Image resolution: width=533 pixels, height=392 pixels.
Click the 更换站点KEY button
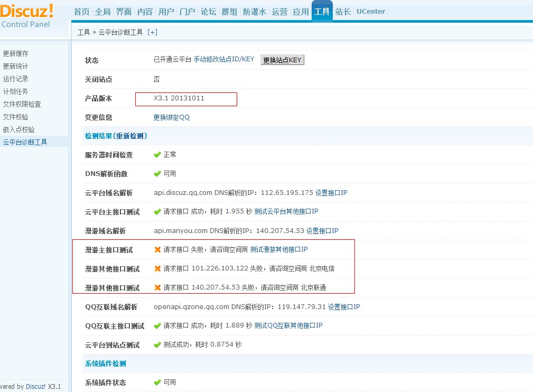282,60
